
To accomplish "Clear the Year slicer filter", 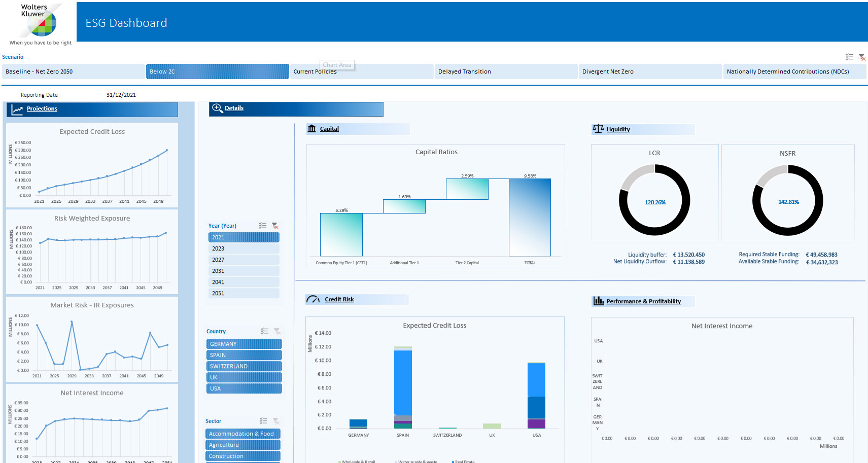I will click(275, 226).
